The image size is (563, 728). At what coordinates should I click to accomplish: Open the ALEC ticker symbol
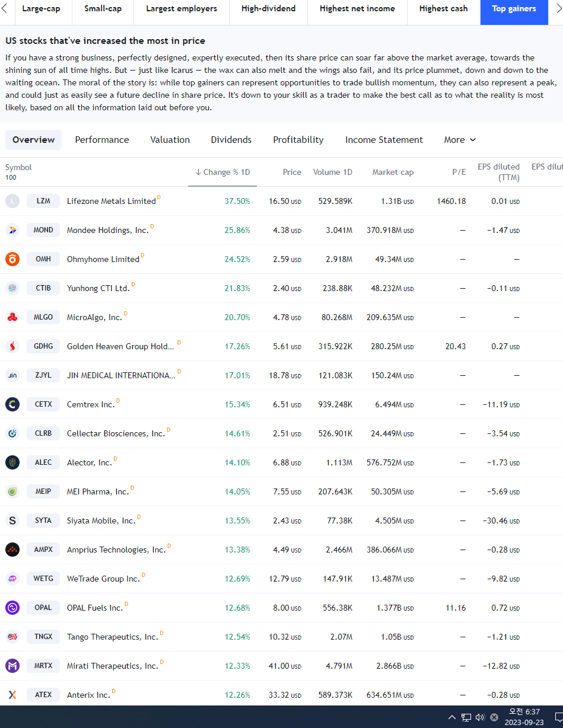(43, 462)
